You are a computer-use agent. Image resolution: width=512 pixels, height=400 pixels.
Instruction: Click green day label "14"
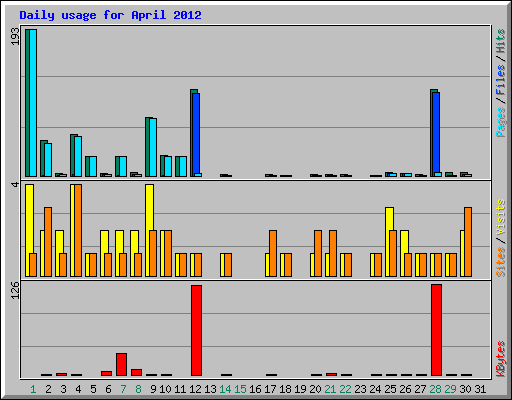(x=225, y=389)
